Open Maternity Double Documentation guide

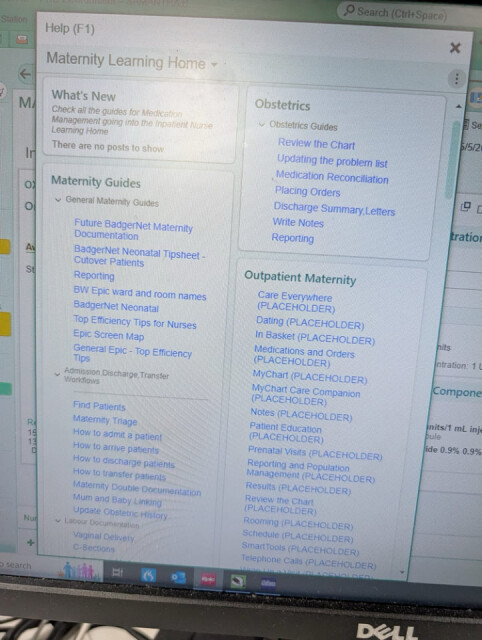click(137, 488)
